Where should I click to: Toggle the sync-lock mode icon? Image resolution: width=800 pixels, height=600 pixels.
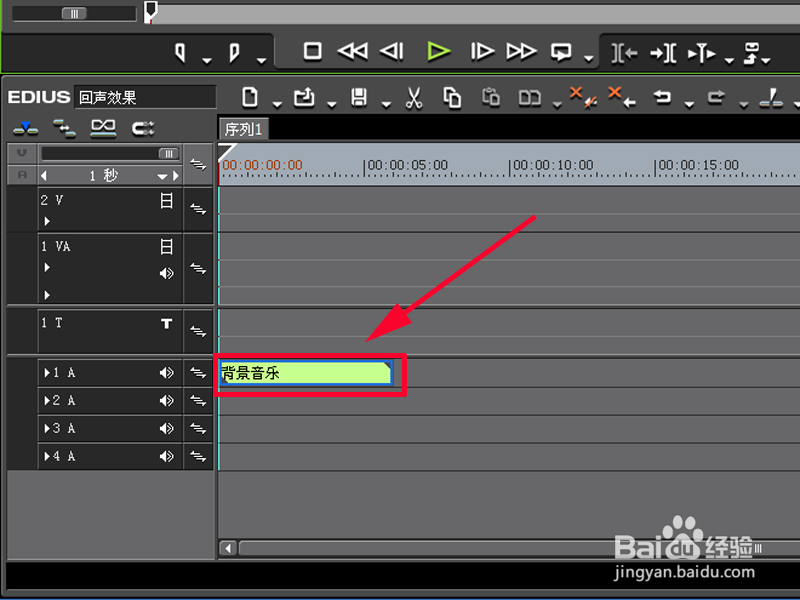[64, 128]
